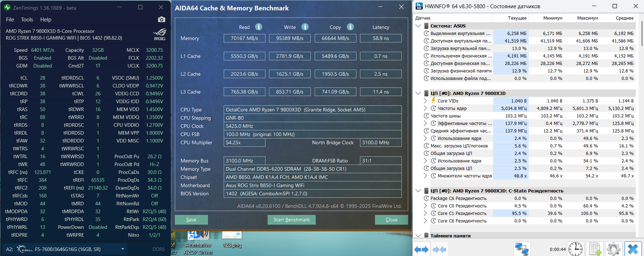Screen dimensions: 644x256
Task: Click lightning bolt icon next to Core VIDs
Action: point(433,101)
